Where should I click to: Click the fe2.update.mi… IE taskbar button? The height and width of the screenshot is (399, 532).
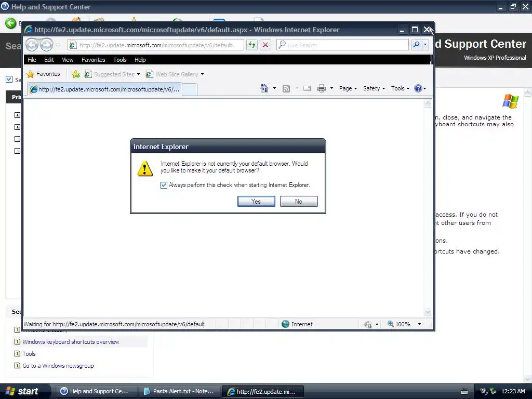262,391
